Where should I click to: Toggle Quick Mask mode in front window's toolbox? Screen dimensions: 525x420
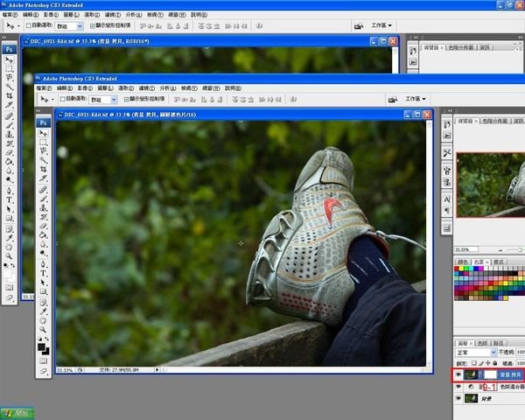[x=44, y=360]
